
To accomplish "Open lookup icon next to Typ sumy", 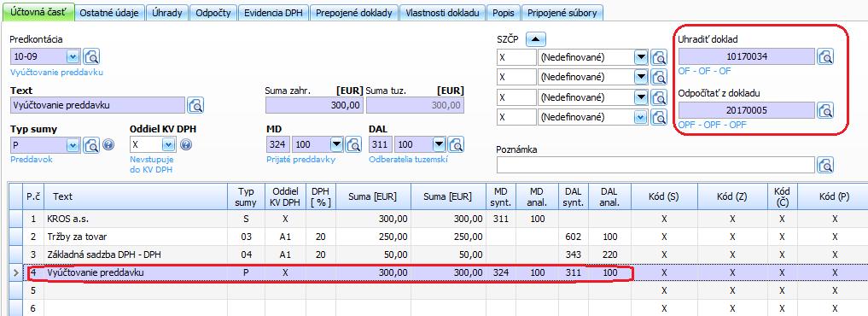I will click(91, 145).
